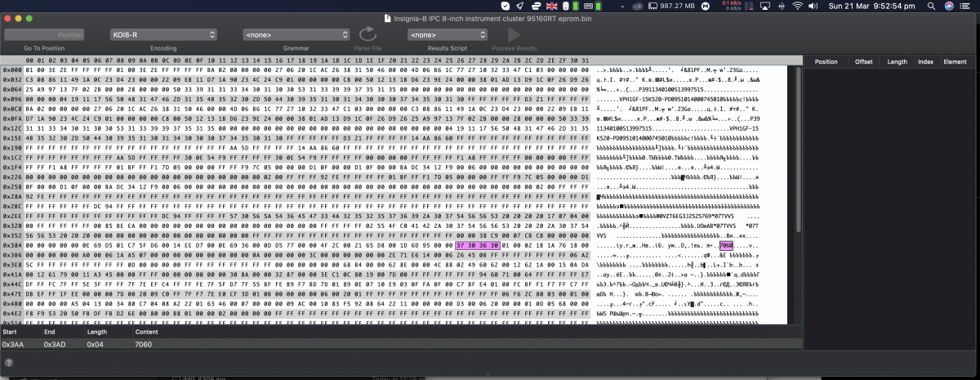Screen dimensions: 980x380
Task: Open the Encoding KOI8-R dropdown
Action: [x=163, y=35]
